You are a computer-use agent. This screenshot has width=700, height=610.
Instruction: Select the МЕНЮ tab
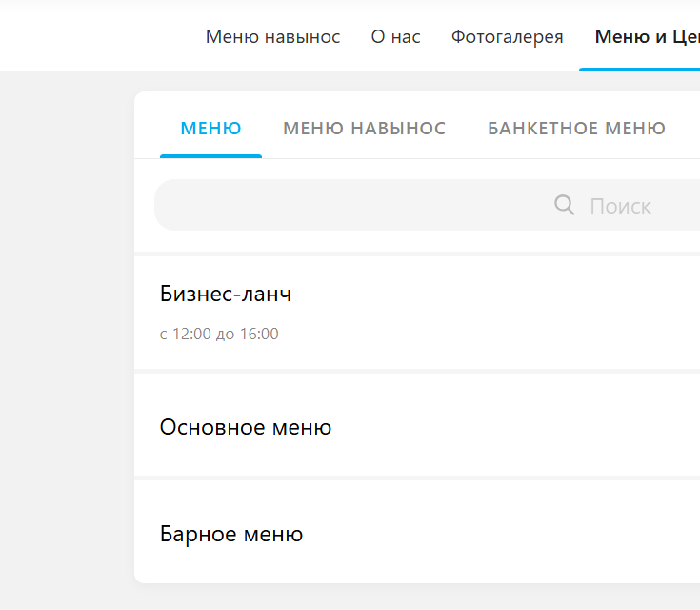(x=210, y=129)
